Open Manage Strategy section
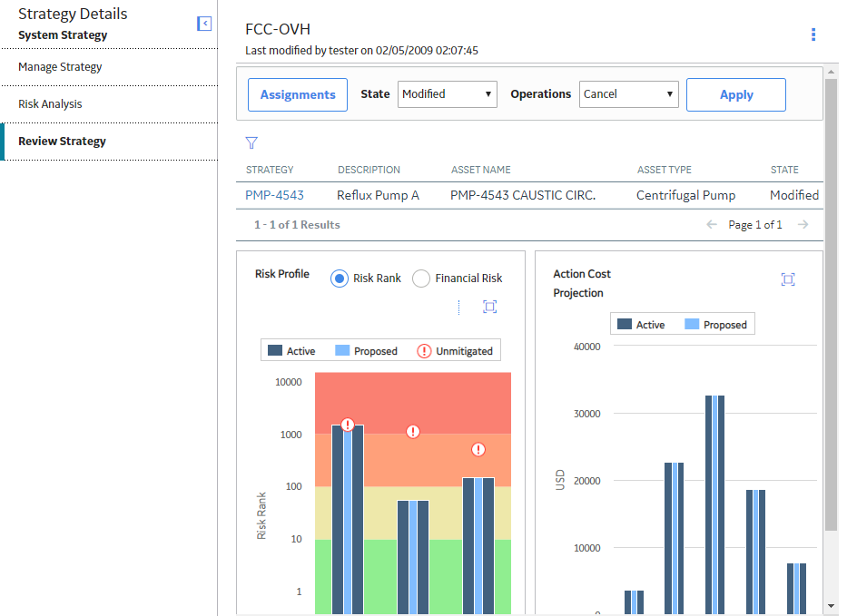The width and height of the screenshot is (857, 616). click(109, 67)
